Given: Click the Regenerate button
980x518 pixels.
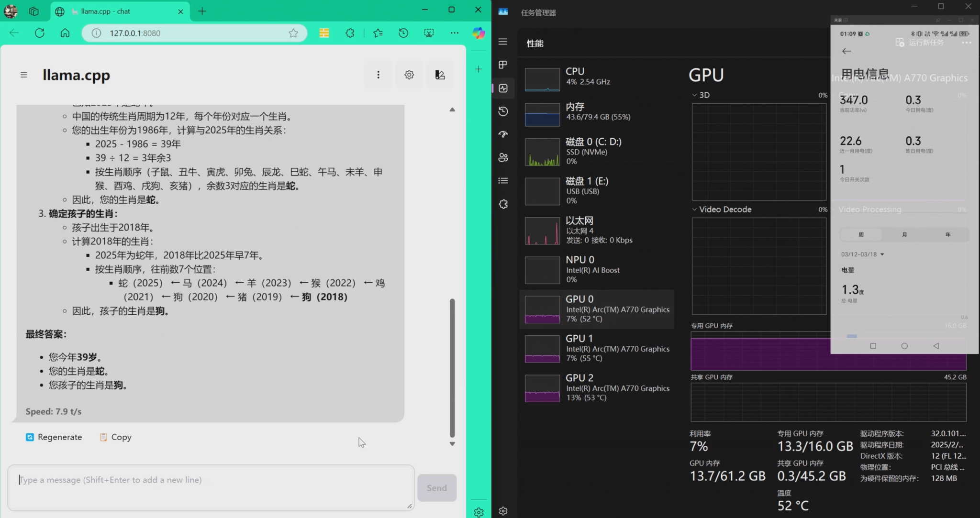Looking at the screenshot, I should tap(54, 437).
